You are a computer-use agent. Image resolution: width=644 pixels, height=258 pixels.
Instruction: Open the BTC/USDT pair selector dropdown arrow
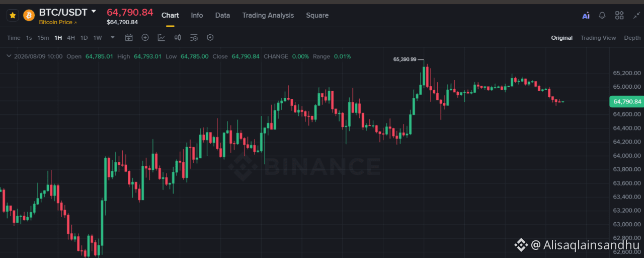click(94, 11)
